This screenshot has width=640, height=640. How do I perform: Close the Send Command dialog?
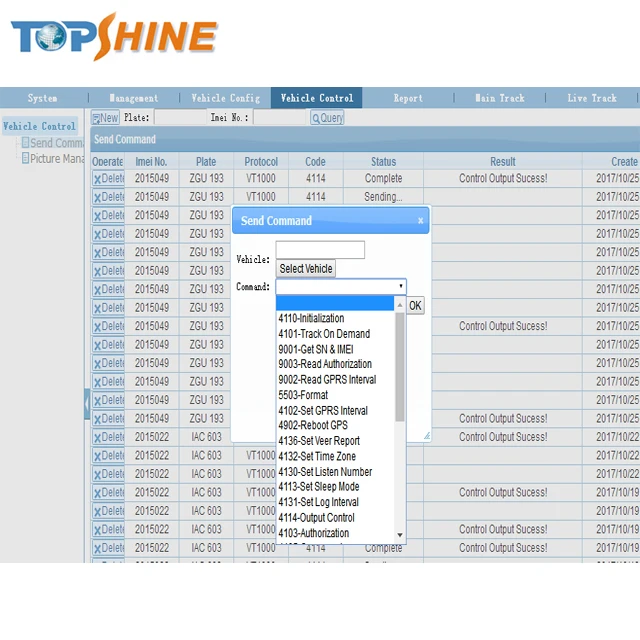[420, 221]
